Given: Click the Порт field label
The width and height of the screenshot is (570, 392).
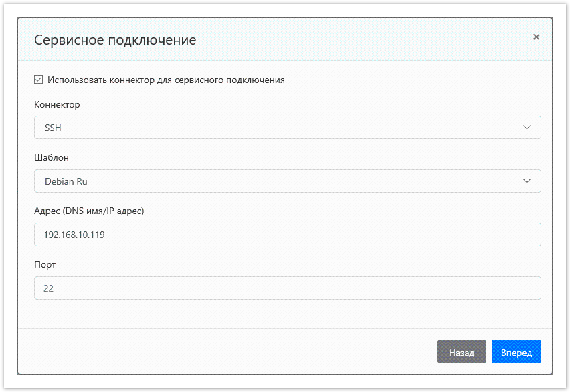Looking at the screenshot, I should pos(45,264).
